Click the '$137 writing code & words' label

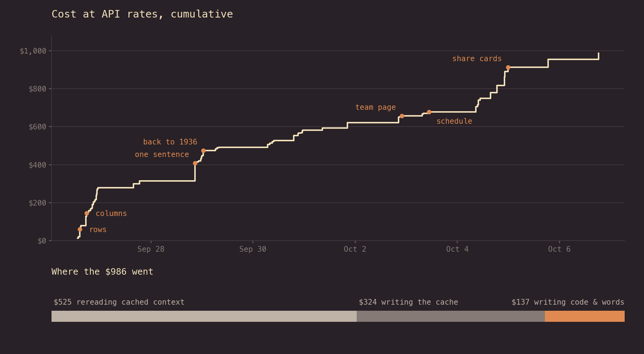click(x=568, y=302)
